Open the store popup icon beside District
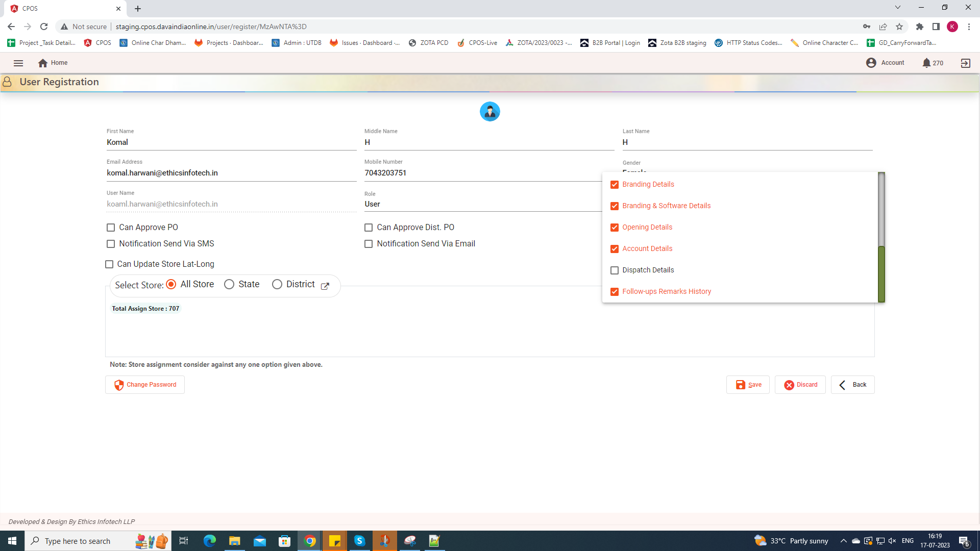This screenshot has width=980, height=551. point(325,286)
